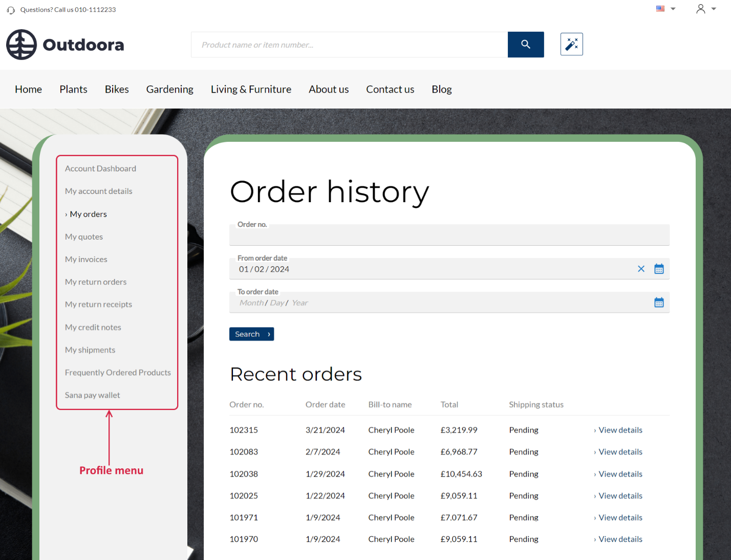Open the To order date calendar
The image size is (731, 560).
(x=659, y=303)
